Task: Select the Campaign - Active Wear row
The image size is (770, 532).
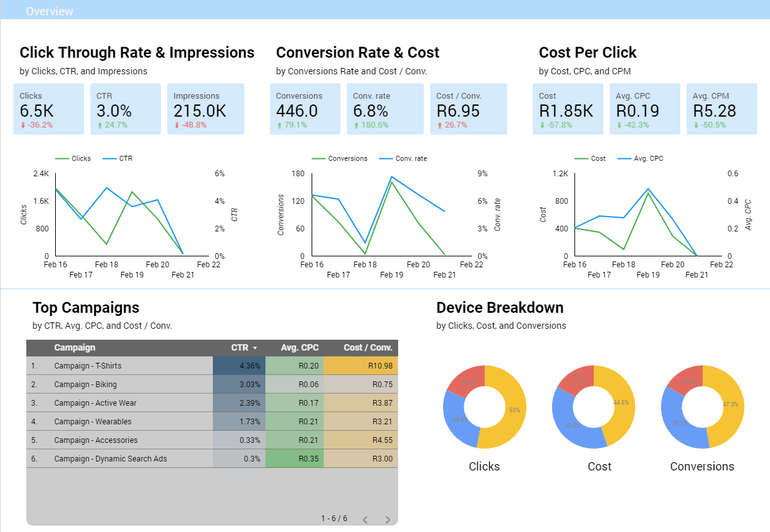Action: tap(212, 403)
